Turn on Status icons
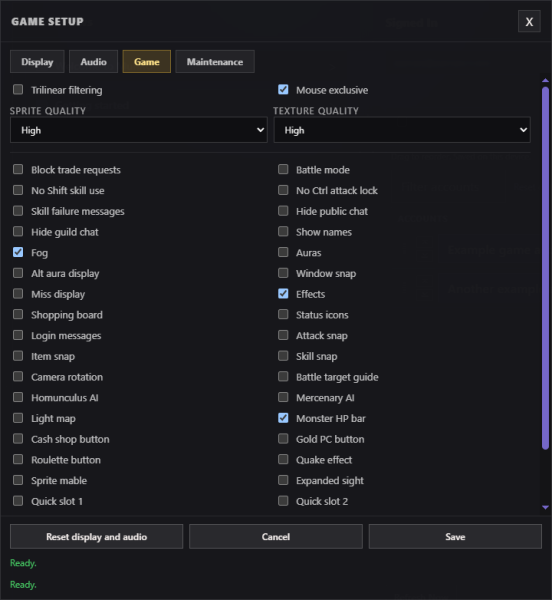This screenshot has height=600, width=552. (x=283, y=314)
